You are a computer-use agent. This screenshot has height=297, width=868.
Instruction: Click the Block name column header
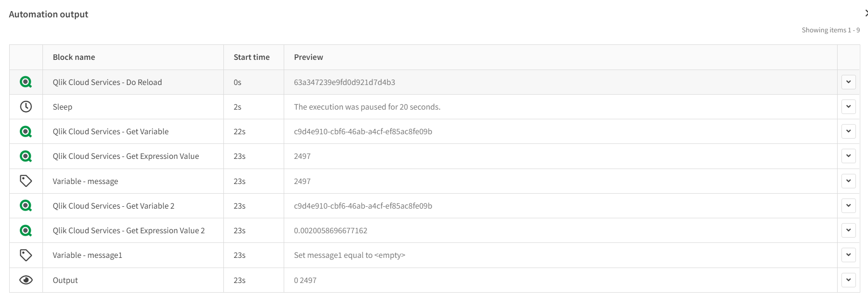tap(74, 57)
